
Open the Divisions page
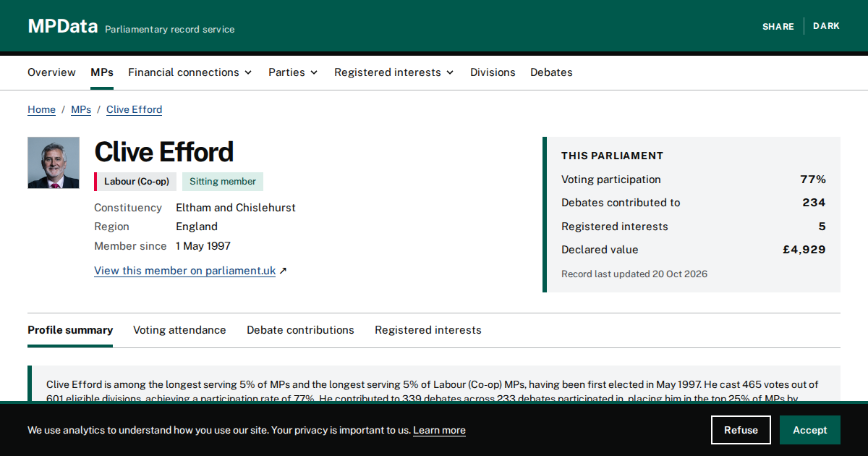tap(493, 72)
